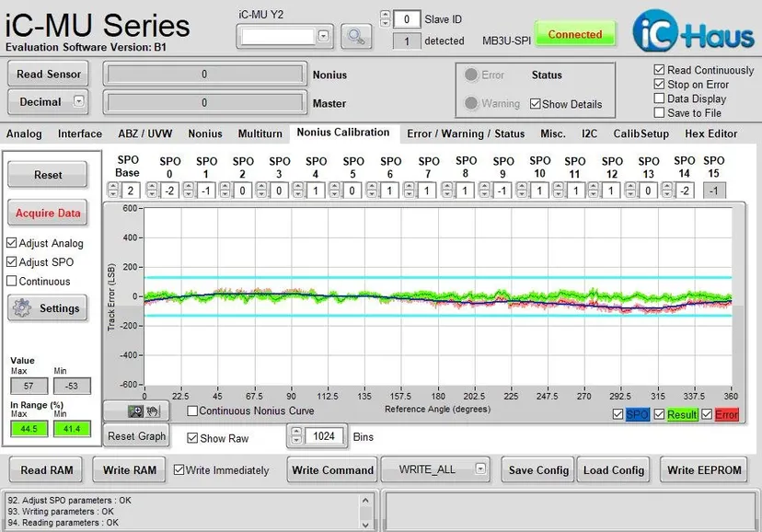Image resolution: width=762 pixels, height=532 pixels.
Task: Click the Bins stepper arrows
Action: click(x=296, y=435)
